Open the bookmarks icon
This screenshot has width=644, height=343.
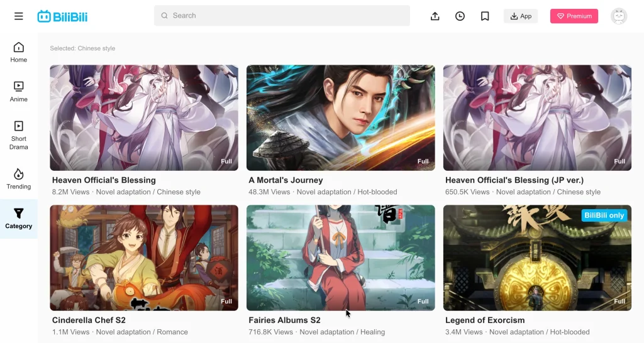click(485, 16)
